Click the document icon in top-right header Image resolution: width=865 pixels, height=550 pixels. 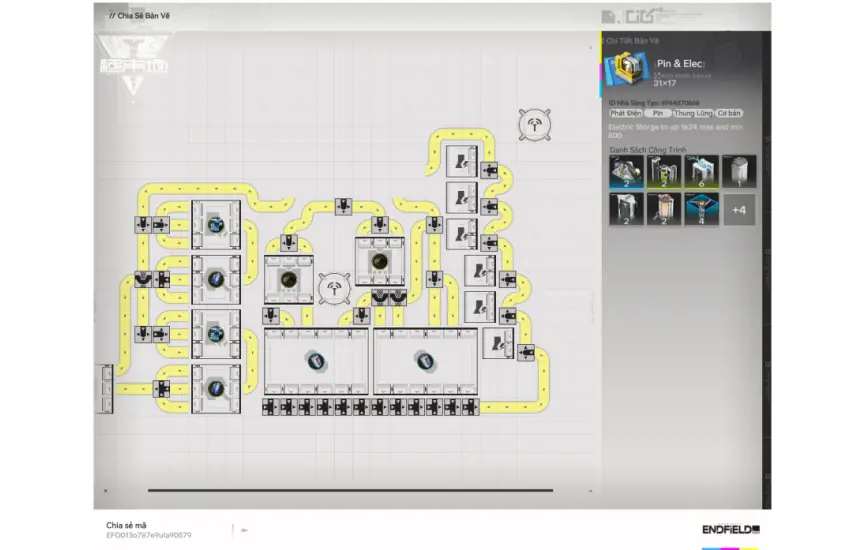(x=608, y=17)
